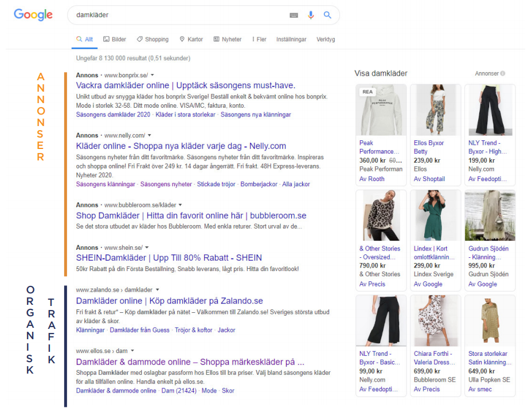Expand dropdown arrow beside www.bonprix.se
The width and height of the screenshot is (528, 420).
coord(152,75)
